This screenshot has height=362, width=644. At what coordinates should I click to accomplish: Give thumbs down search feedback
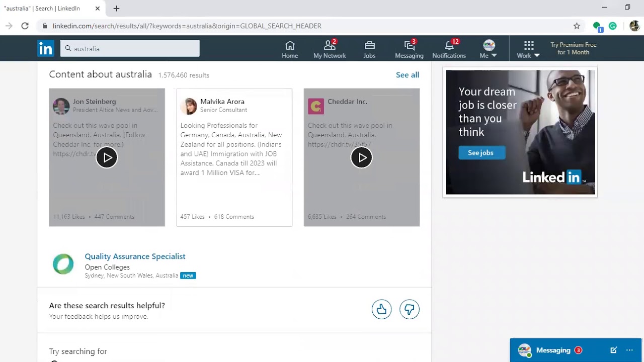tap(410, 309)
